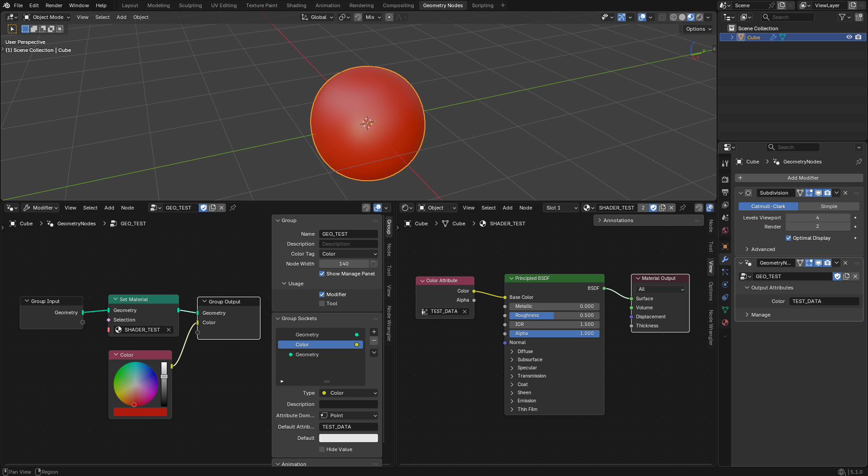The width and height of the screenshot is (868, 476).
Task: Adjust the Roughness slider in Principled BSDF
Action: 554,315
